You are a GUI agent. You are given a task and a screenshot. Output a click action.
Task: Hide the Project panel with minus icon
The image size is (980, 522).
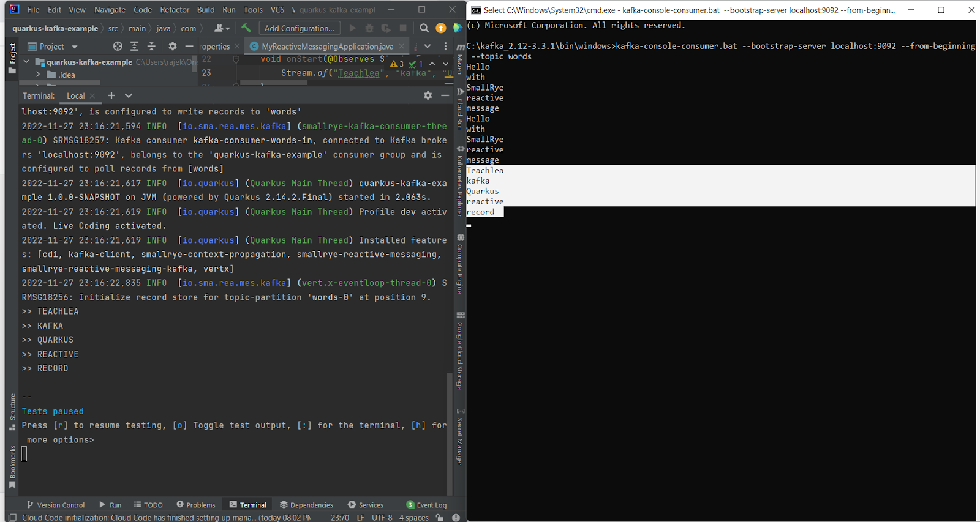(189, 47)
